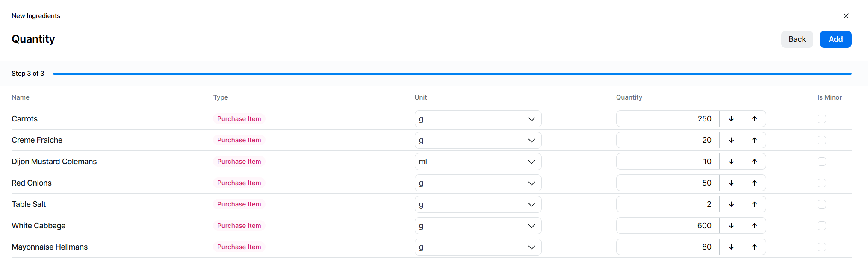Click the Quantity column header

click(x=629, y=97)
